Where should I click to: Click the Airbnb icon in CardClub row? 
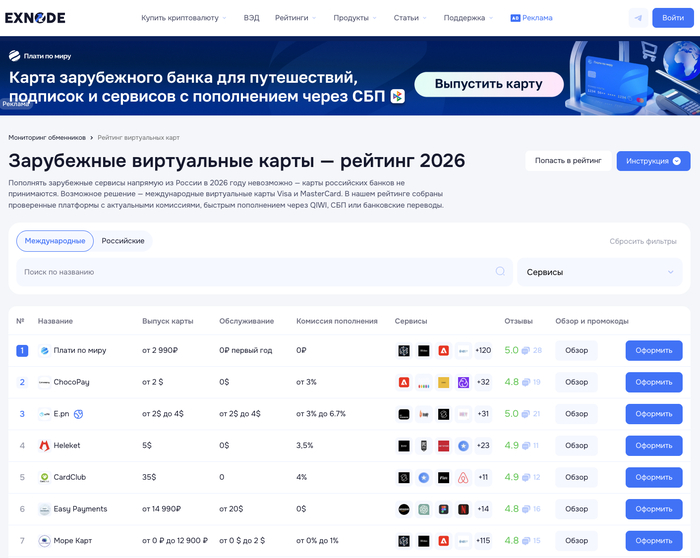(463, 477)
